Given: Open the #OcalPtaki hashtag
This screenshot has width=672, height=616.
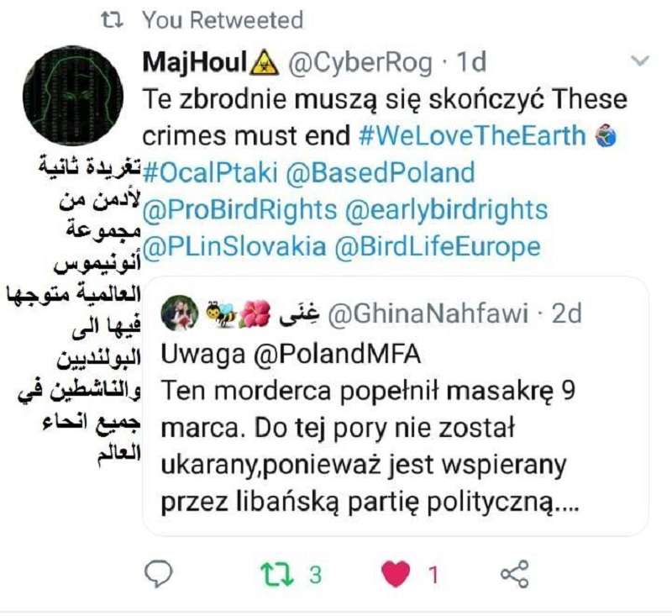Looking at the screenshot, I should click(210, 172).
